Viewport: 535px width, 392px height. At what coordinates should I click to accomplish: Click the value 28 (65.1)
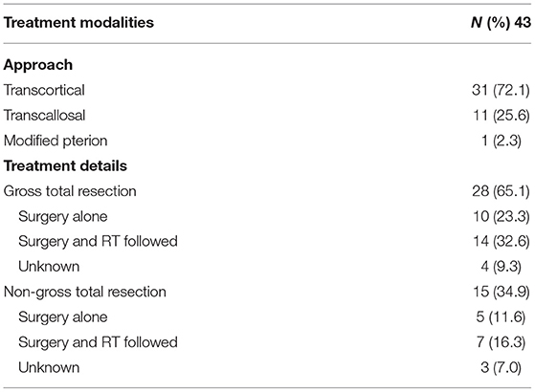(x=501, y=191)
